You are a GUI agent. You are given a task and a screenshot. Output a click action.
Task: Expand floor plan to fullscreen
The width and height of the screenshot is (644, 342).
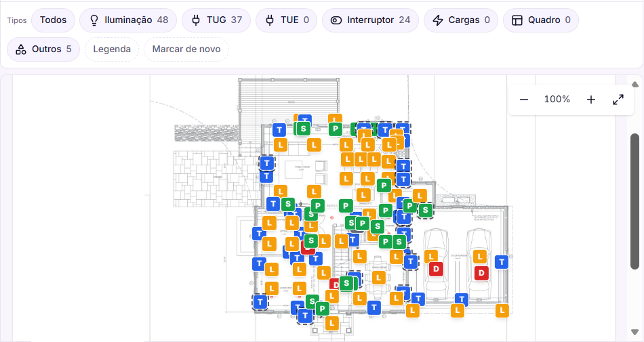(618, 100)
